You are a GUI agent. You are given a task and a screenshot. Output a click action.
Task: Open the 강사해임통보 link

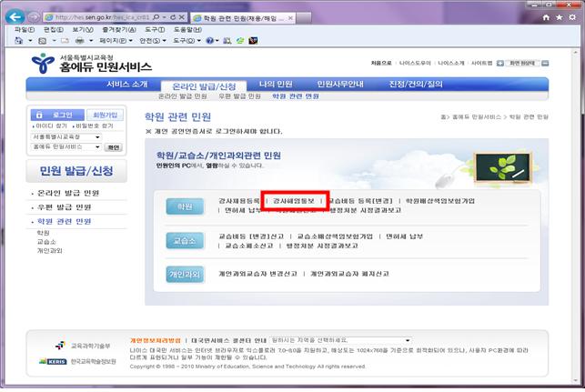(x=294, y=201)
